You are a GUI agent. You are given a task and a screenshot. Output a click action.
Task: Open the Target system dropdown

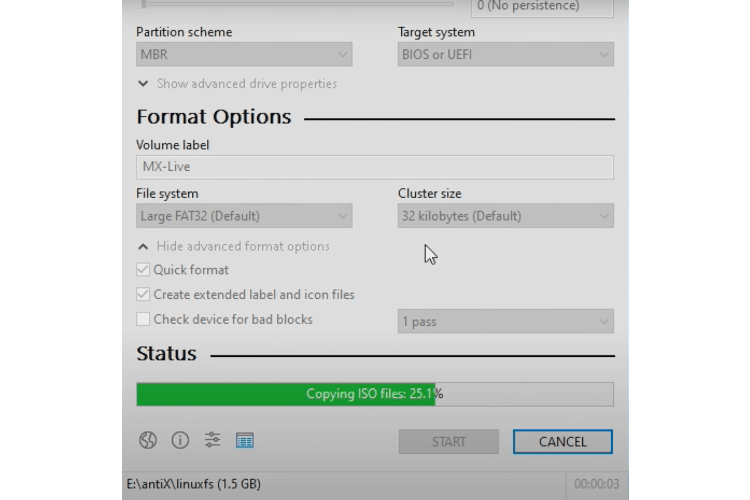506,55
